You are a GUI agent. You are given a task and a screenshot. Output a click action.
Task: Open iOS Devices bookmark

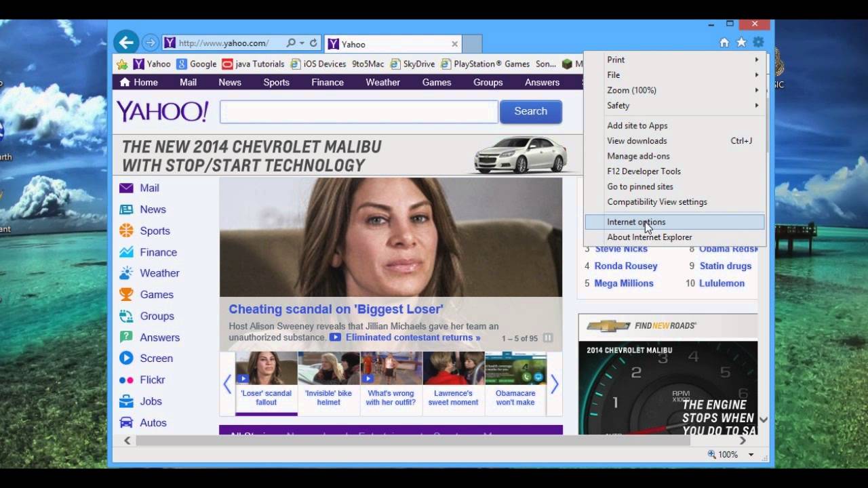click(318, 64)
